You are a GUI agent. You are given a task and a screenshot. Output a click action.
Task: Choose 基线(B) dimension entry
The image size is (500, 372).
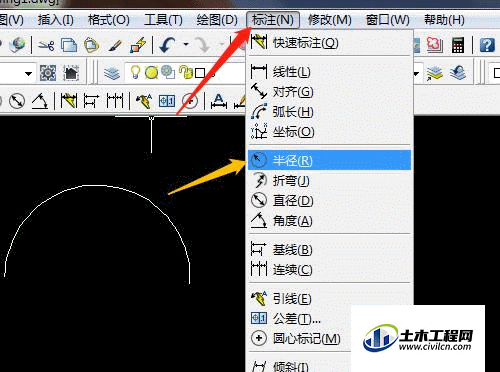tap(329, 250)
